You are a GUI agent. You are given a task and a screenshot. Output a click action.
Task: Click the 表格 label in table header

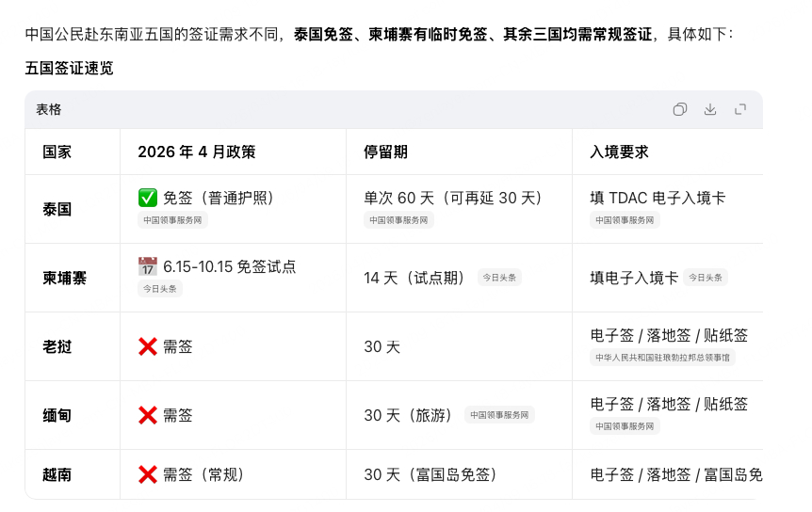pos(49,109)
